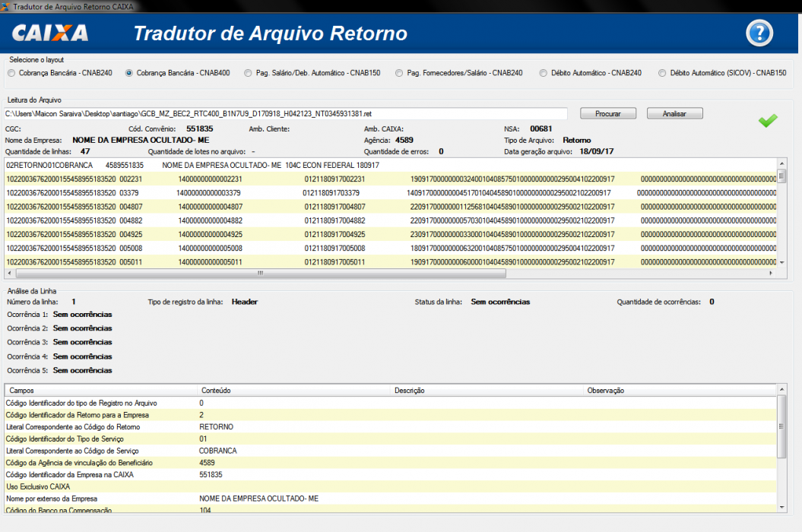
Task: Select file line containing 005011
Action: point(391,262)
